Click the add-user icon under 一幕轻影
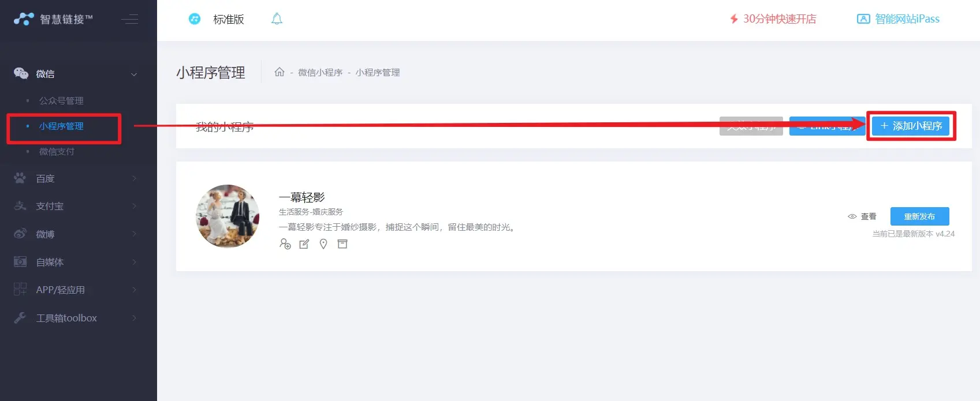 285,244
